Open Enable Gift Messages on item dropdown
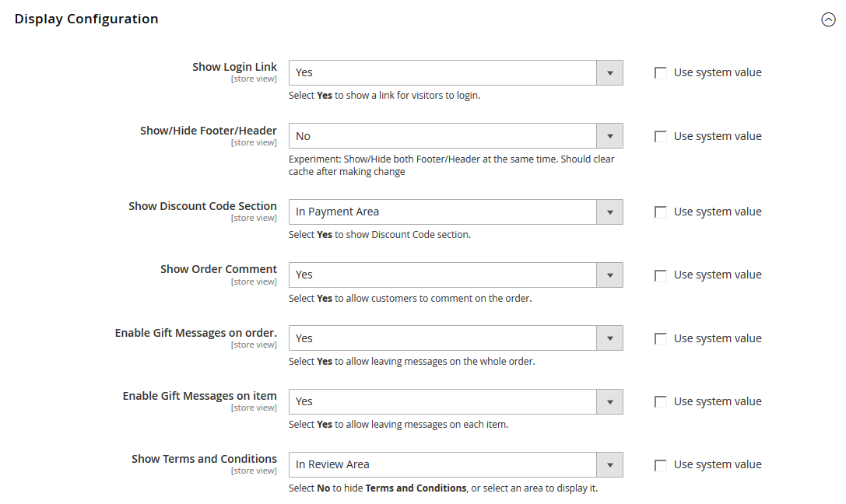Viewport: 846px width, 504px height. 455,401
